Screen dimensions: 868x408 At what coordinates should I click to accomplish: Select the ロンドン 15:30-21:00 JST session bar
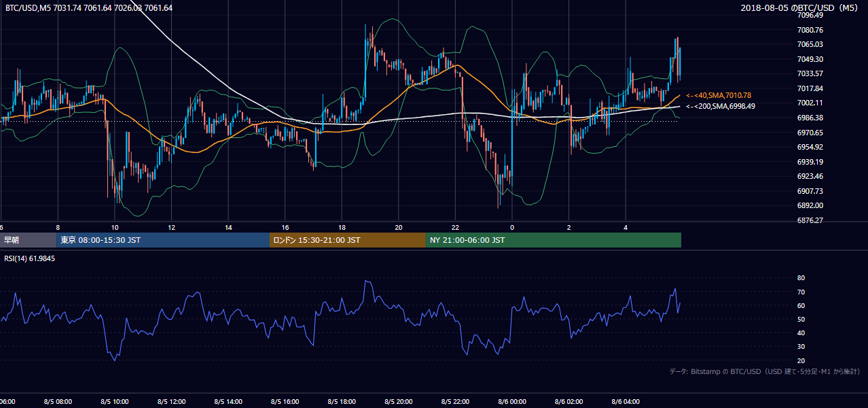(348, 240)
